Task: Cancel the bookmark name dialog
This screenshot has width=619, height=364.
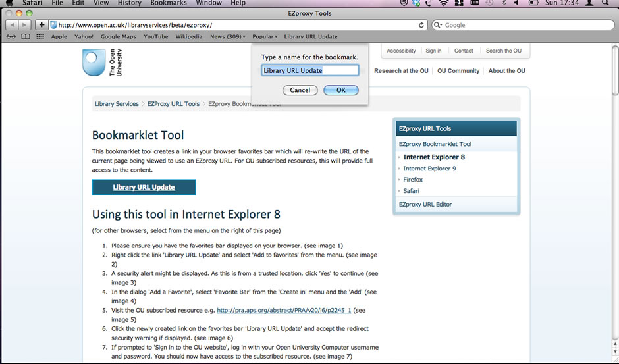Action: click(300, 90)
